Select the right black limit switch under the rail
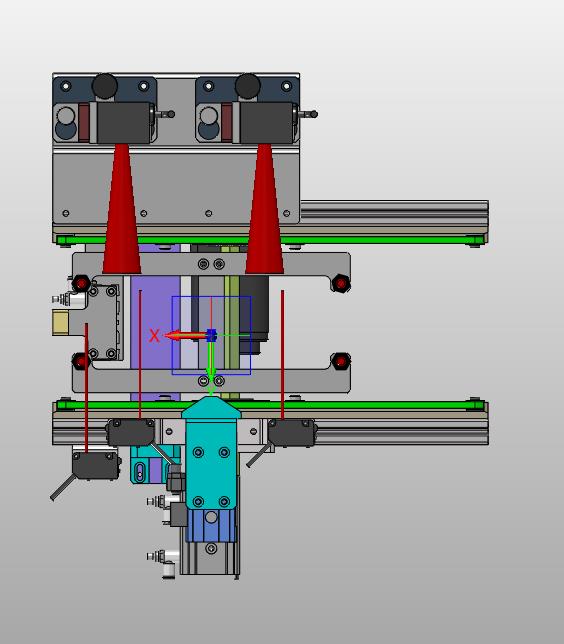The image size is (564, 644). (x=291, y=432)
